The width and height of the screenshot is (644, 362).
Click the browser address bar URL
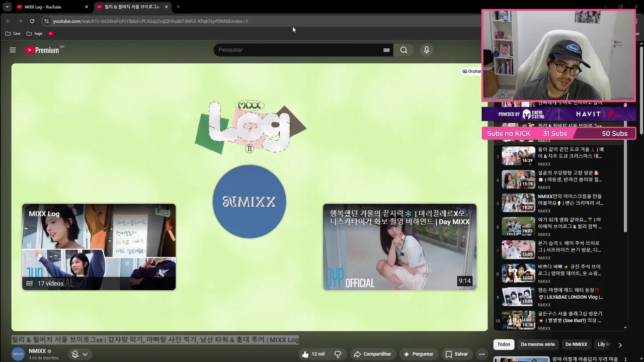pyautogui.click(x=150, y=21)
